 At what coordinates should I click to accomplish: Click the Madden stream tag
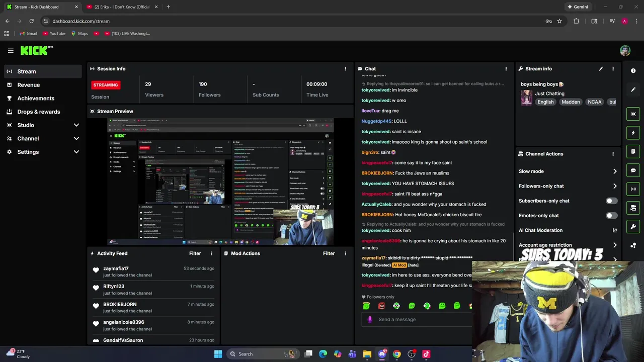pos(571,102)
